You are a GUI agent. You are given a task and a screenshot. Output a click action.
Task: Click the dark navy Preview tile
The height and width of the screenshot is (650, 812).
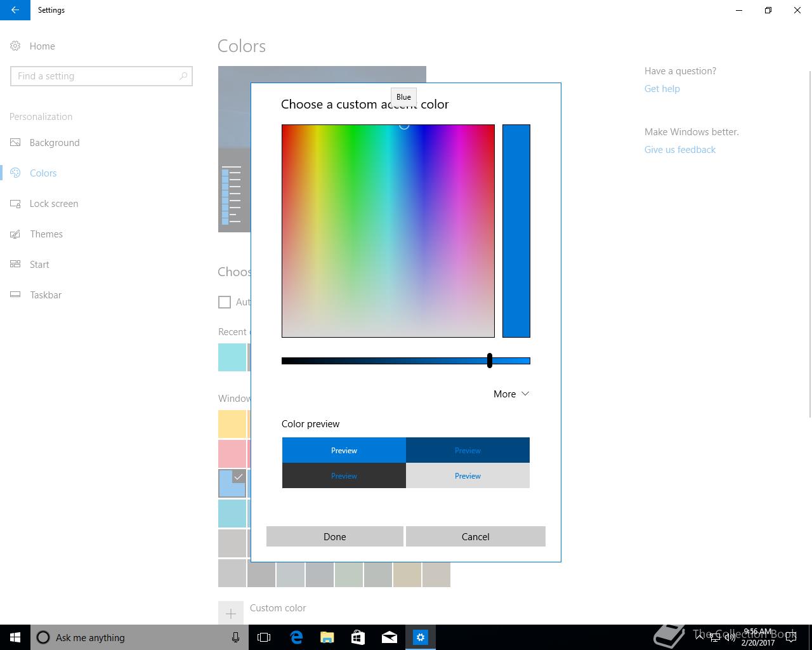[x=468, y=450]
